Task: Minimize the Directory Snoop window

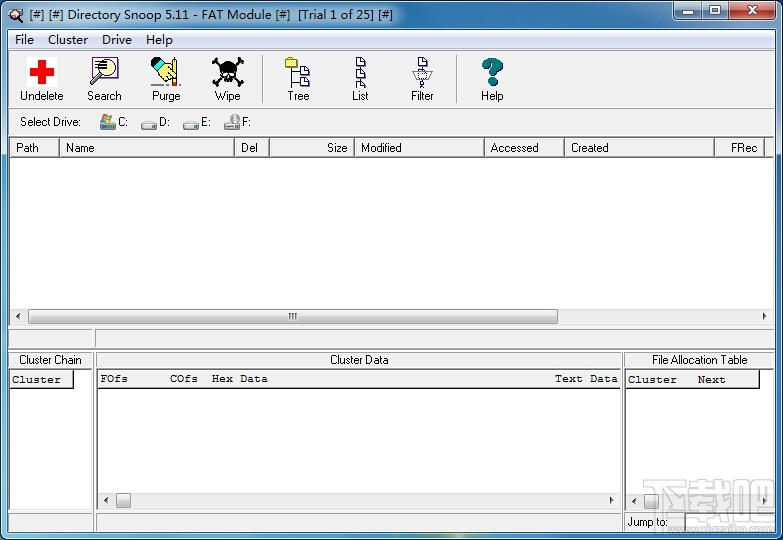Action: tap(688, 10)
